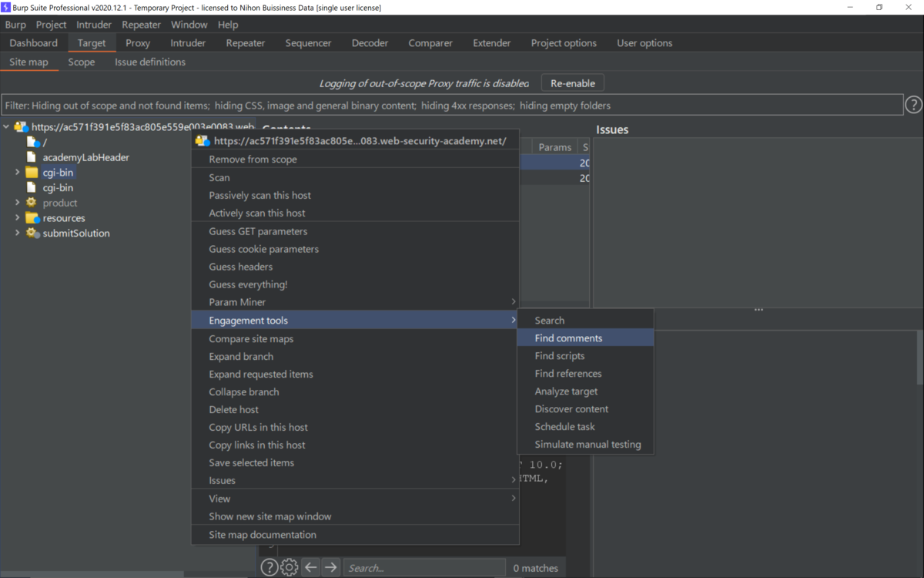Screen dimensions: 924x578
Task: Choose Copy URLs in this host
Action: click(355, 428)
